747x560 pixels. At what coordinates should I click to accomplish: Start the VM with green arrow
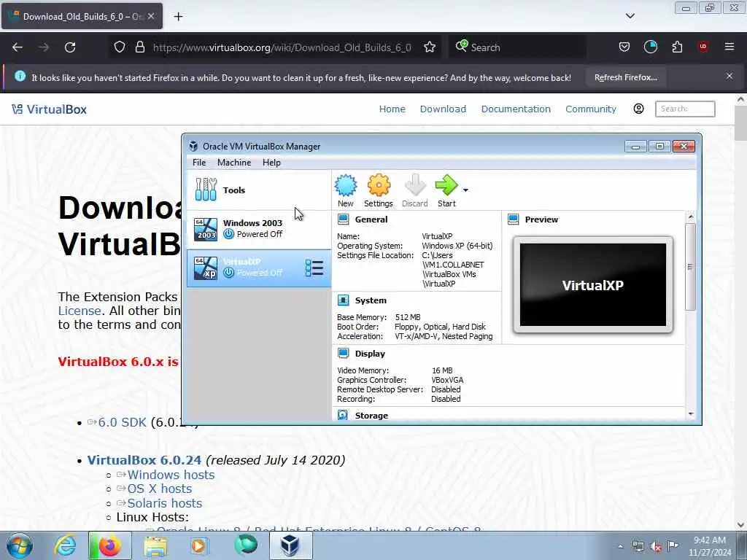tap(446, 190)
